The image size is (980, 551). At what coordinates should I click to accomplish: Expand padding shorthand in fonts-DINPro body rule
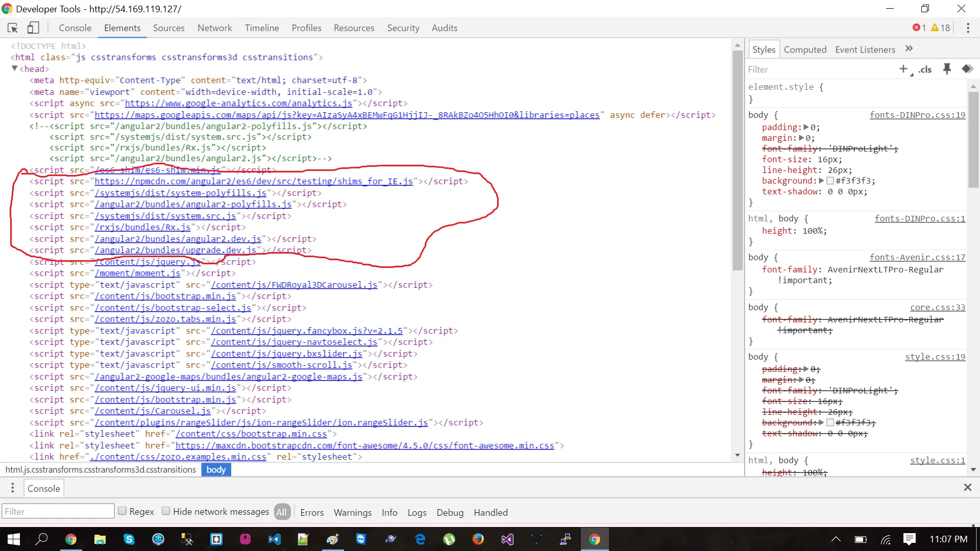click(806, 127)
